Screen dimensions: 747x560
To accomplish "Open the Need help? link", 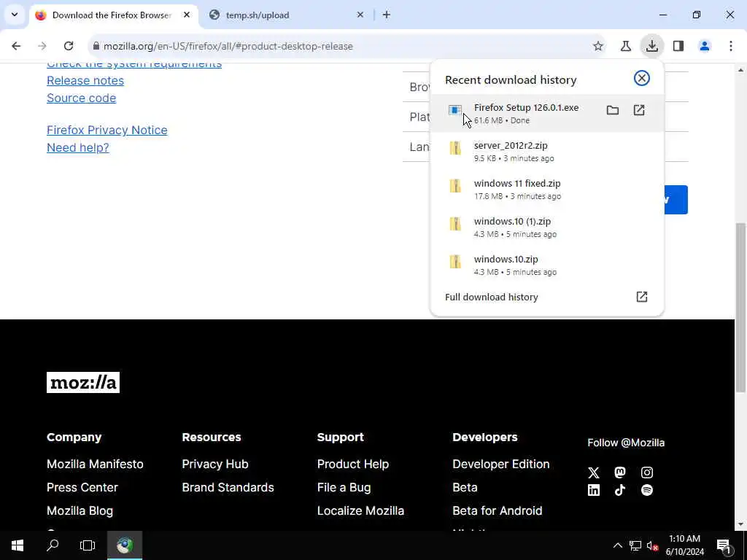I will (x=78, y=147).
